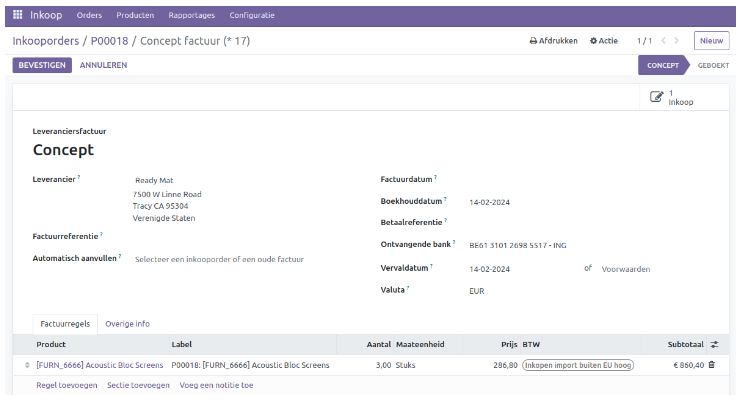Screen dimensions: 742x407
Task: Navigate to Inkooporders breadcrumb
Action: 46,41
